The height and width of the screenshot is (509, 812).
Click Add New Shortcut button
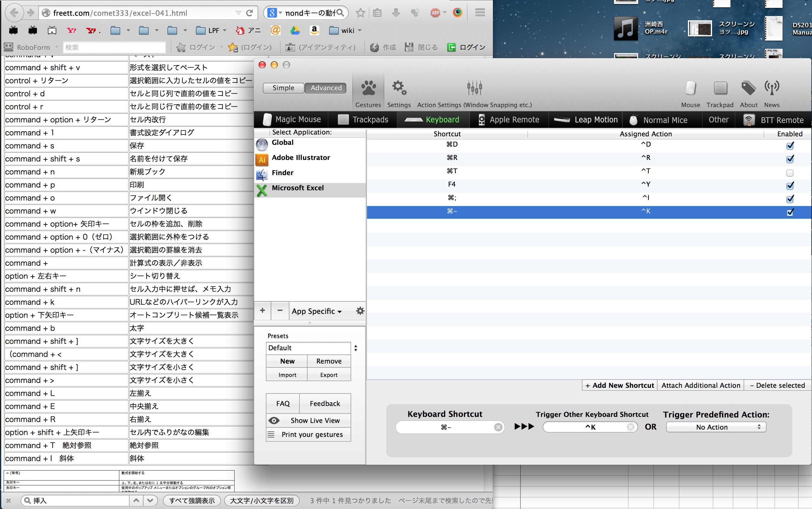point(619,385)
